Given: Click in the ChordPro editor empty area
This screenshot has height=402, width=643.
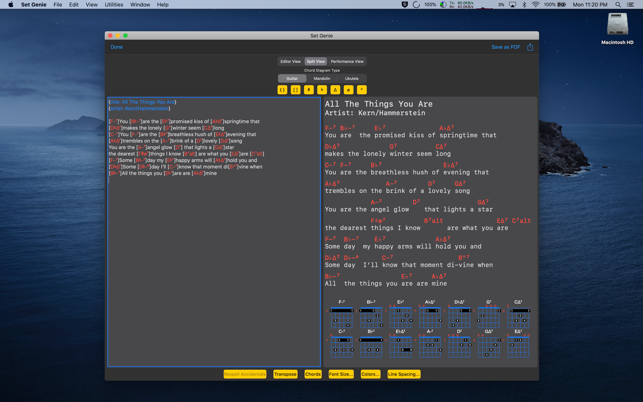Looking at the screenshot, I should coord(214,271).
